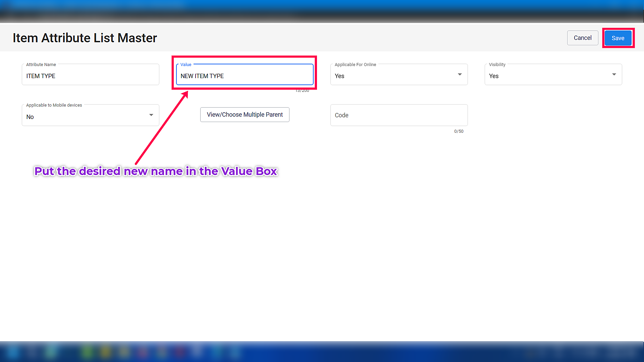Open View/Choose Multiple Parent dialog

point(245,115)
